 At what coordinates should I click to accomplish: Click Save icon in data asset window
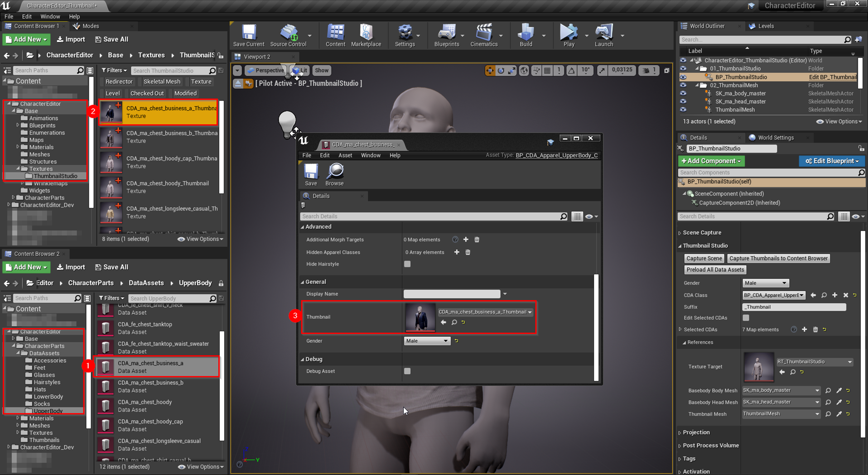(x=311, y=175)
